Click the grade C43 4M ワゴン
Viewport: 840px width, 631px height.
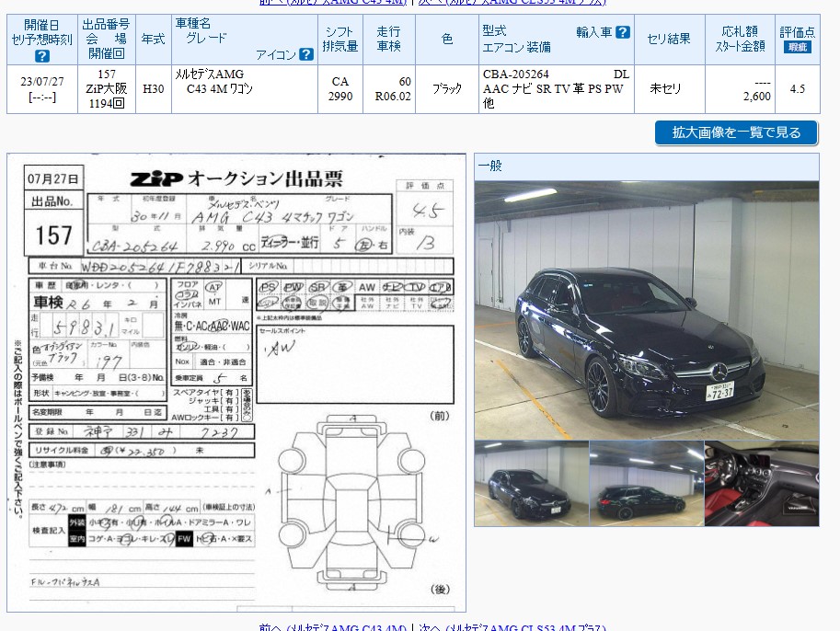(220, 89)
